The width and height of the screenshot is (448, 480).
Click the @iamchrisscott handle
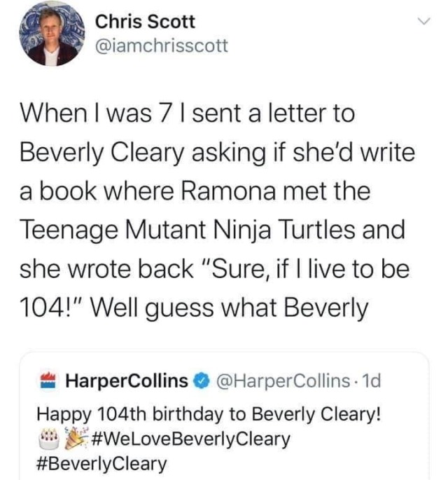pyautogui.click(x=161, y=46)
